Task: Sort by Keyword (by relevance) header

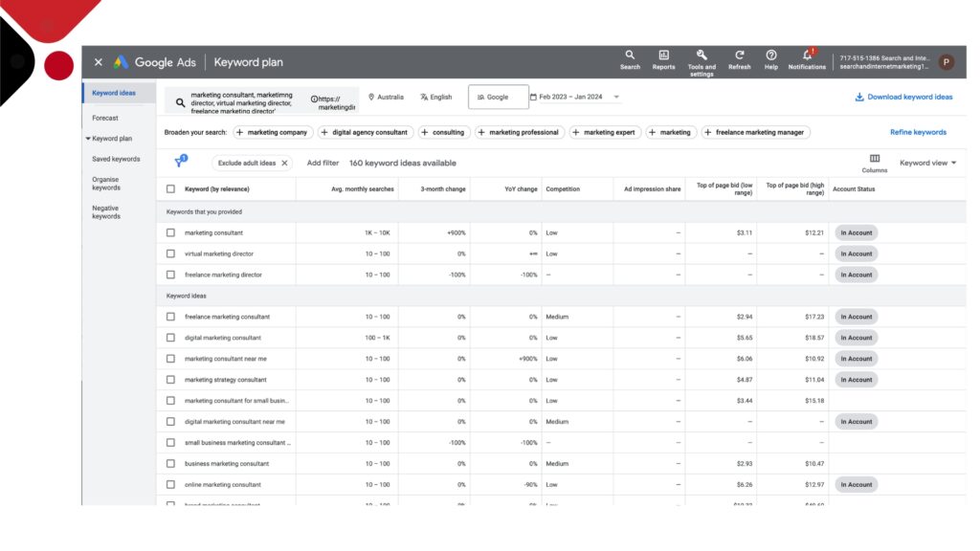Action: 217,189
